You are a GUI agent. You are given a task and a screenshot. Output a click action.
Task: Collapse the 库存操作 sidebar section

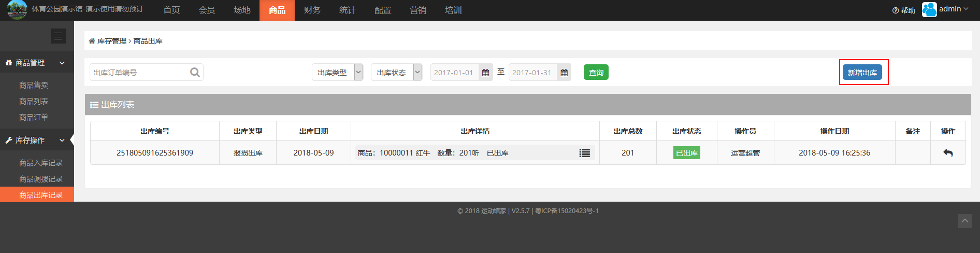point(37,140)
